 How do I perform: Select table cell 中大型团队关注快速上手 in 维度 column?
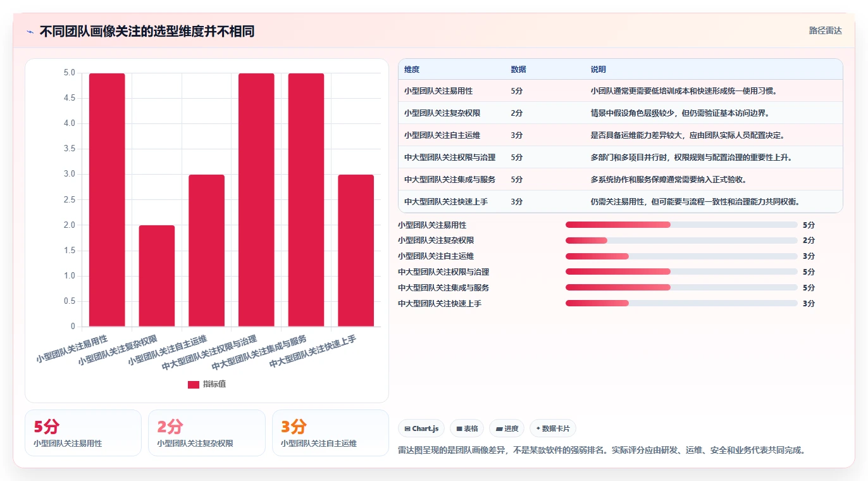click(x=446, y=201)
